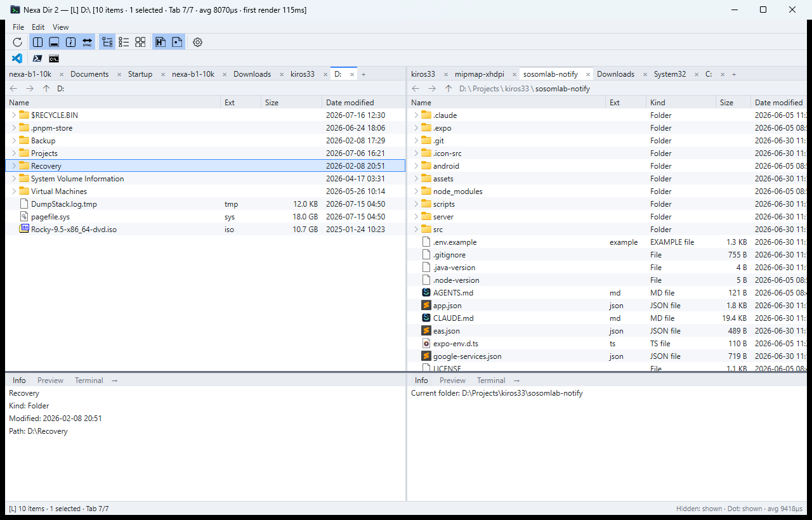Image resolution: width=812 pixels, height=520 pixels.
Task: Open the File menu
Action: [18, 27]
